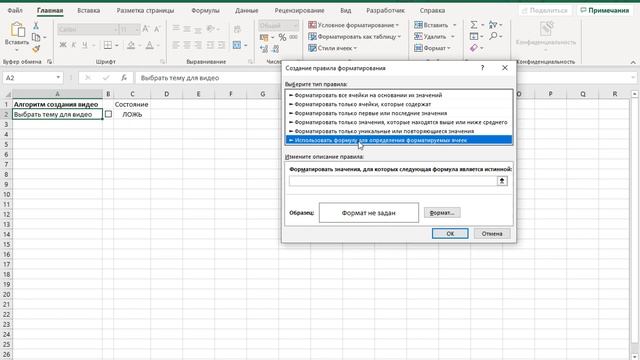The image size is (640, 360).
Task: Apply underline with the Ч button
Action: coord(84,45)
